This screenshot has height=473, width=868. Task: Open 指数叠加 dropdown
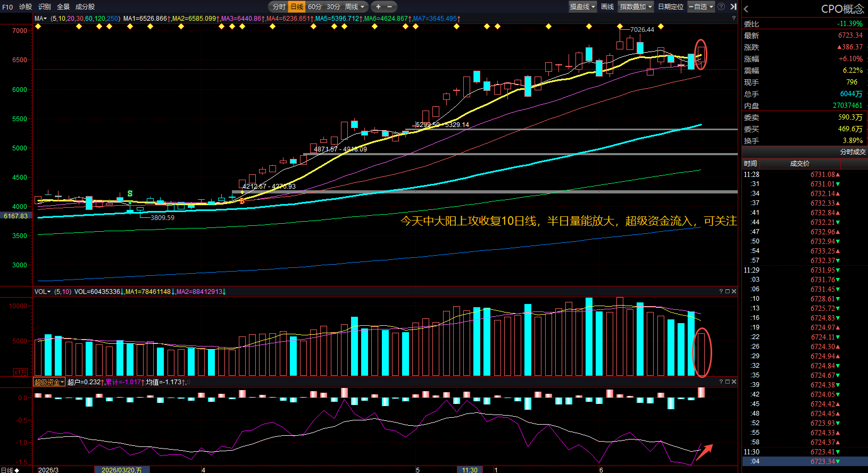coord(636,7)
